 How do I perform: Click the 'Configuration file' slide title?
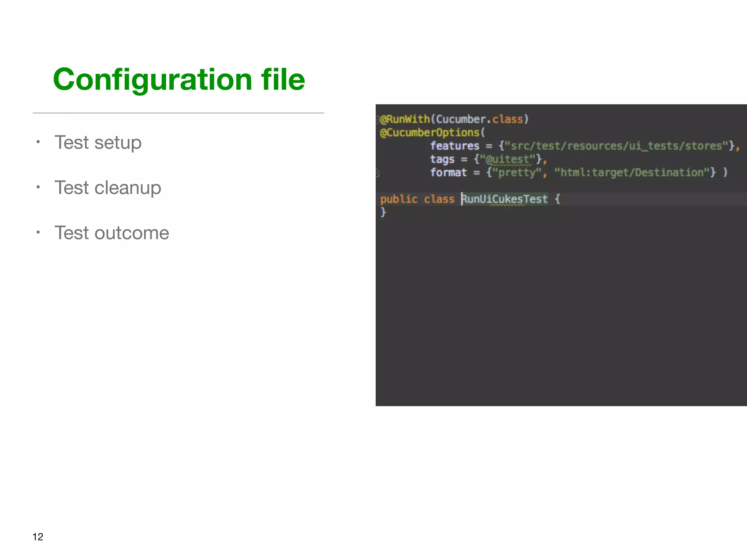click(179, 79)
